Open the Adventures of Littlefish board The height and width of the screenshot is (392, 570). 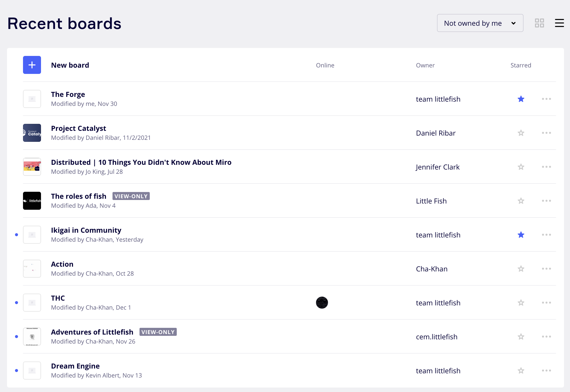[92, 332]
